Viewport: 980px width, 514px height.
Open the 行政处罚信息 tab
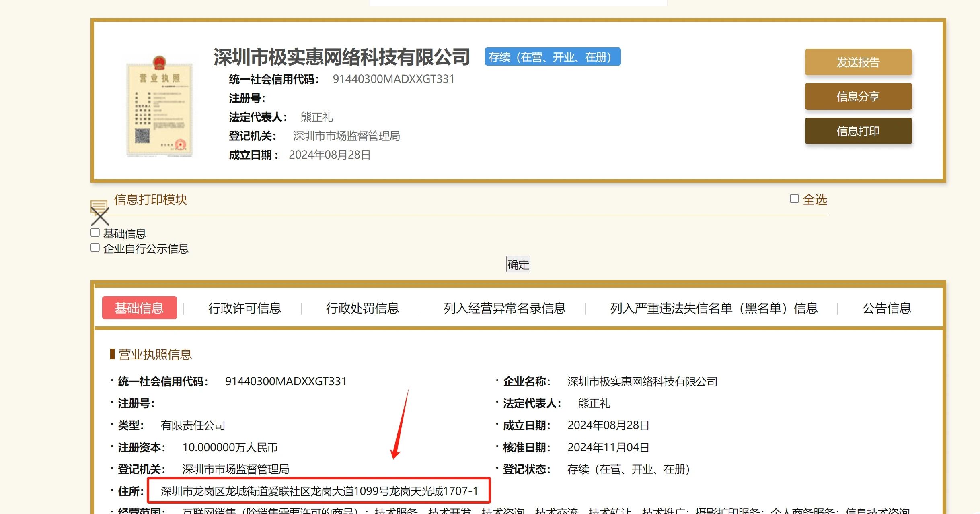(362, 308)
